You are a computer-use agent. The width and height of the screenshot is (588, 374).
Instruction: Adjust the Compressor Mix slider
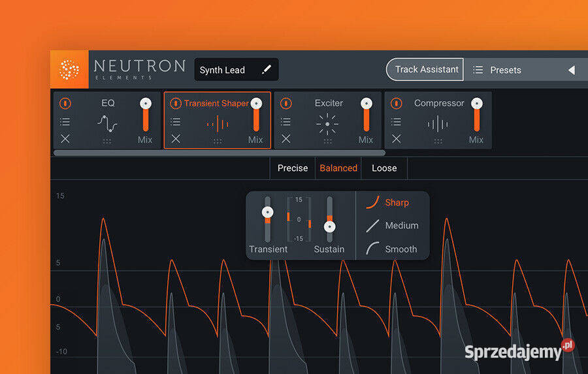point(477,115)
